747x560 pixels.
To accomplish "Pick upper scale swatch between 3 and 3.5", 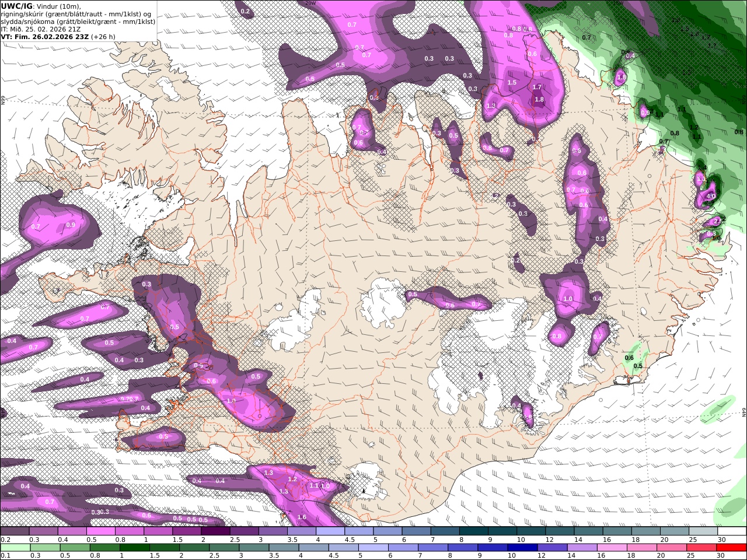I will pos(273,531).
